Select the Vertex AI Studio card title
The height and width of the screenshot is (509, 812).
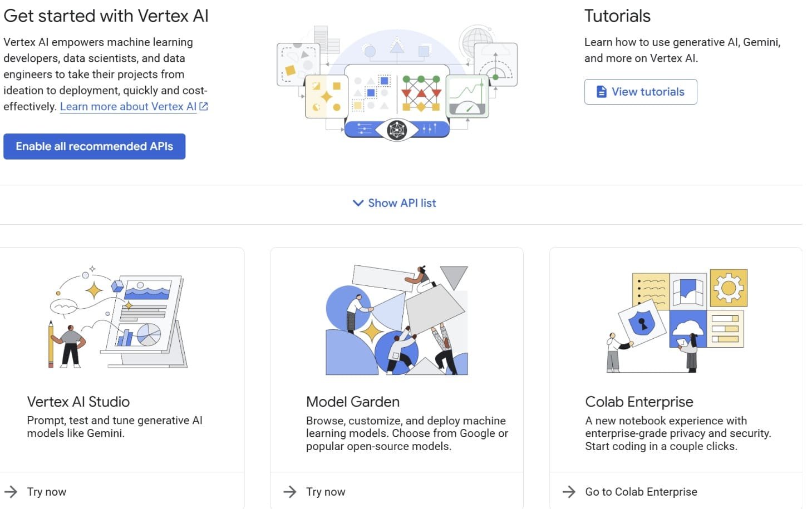tap(78, 402)
